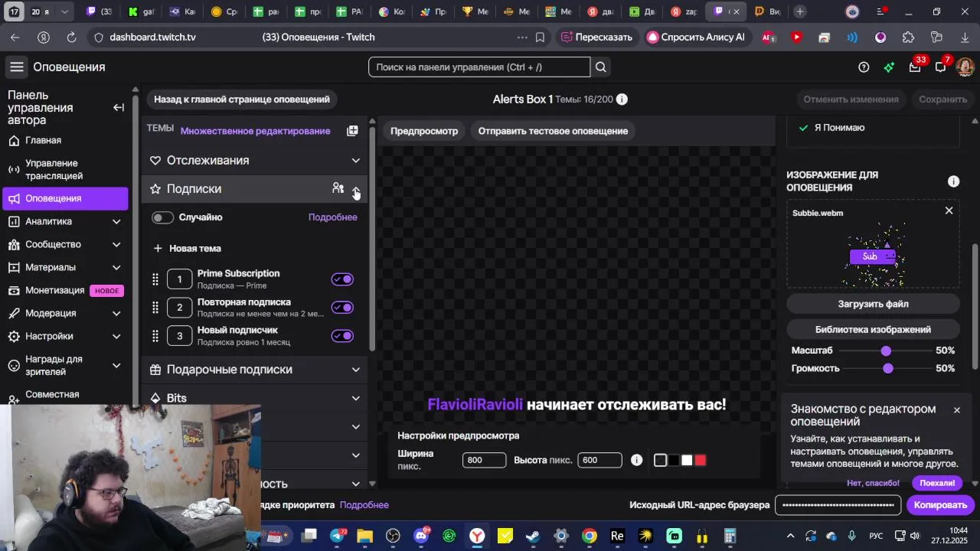Viewport: 980px width, 551px height.
Task: Open Steam from the taskbar
Action: click(532, 536)
